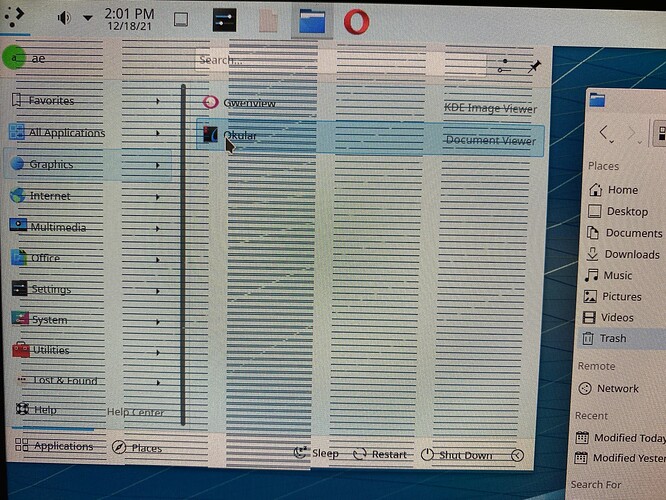Click the Multimedia category icon
Image resolution: width=666 pixels, height=500 pixels.
pos(18,225)
